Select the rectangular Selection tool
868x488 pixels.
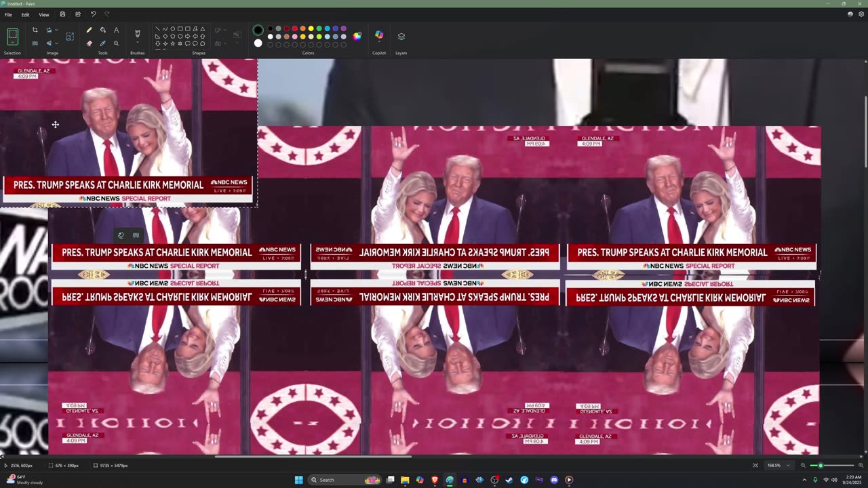coord(12,34)
